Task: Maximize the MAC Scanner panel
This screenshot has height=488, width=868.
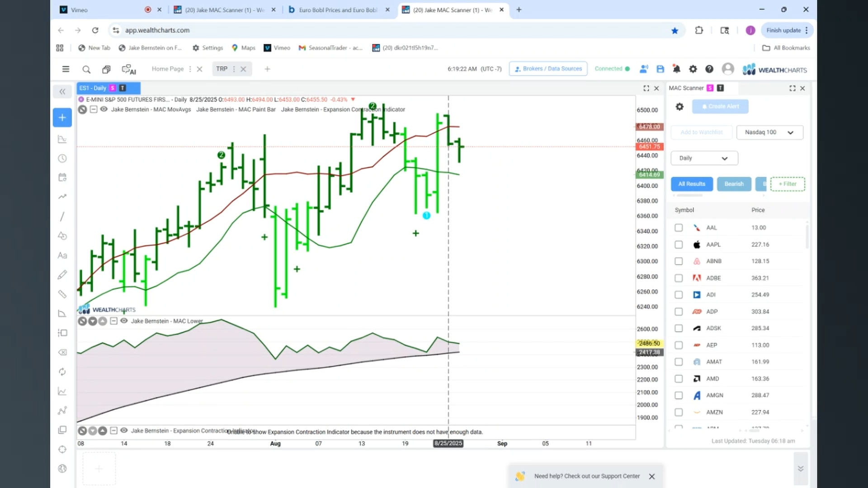Action: coord(793,89)
